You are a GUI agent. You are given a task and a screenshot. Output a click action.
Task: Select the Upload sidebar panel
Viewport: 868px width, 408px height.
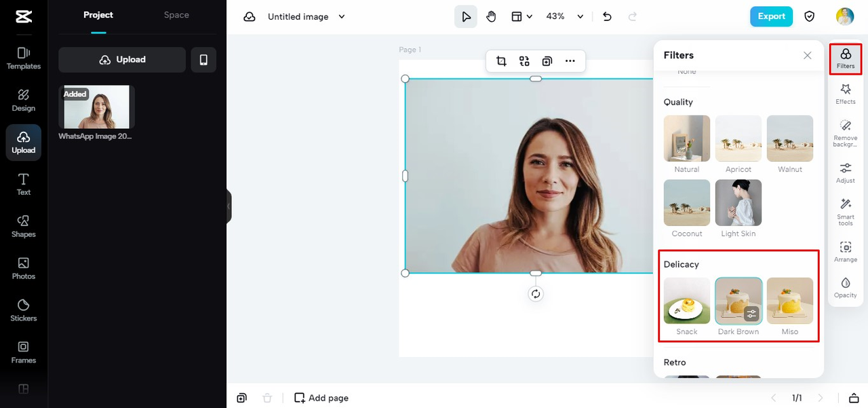23,142
